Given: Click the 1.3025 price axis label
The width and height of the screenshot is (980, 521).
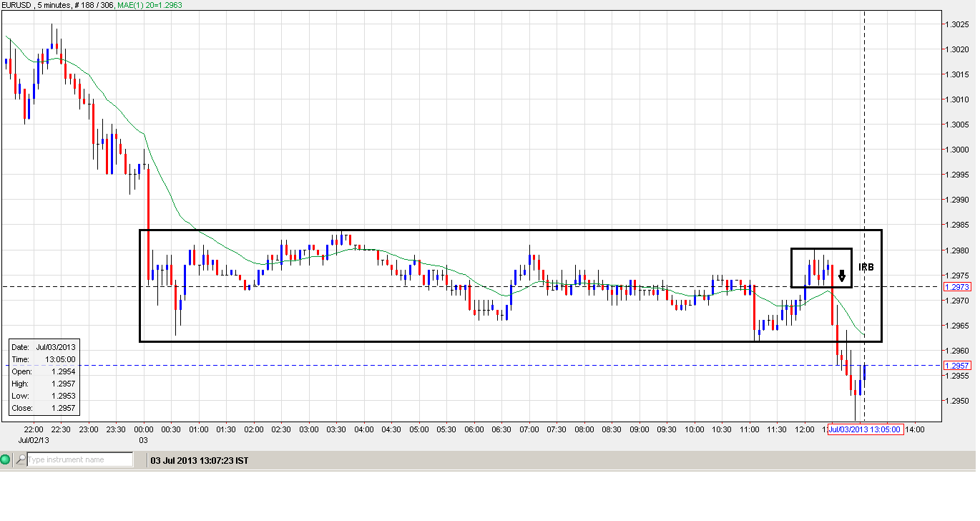Looking at the screenshot, I should coord(957,24).
